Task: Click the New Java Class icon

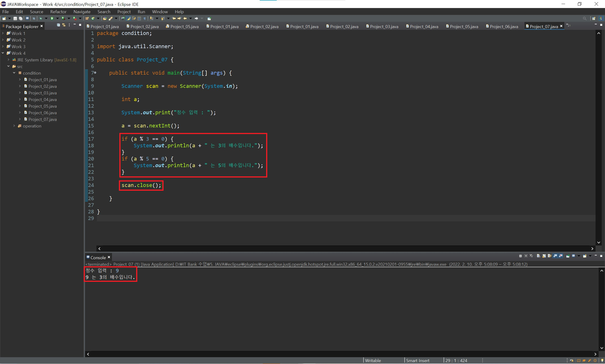Action: (93, 18)
